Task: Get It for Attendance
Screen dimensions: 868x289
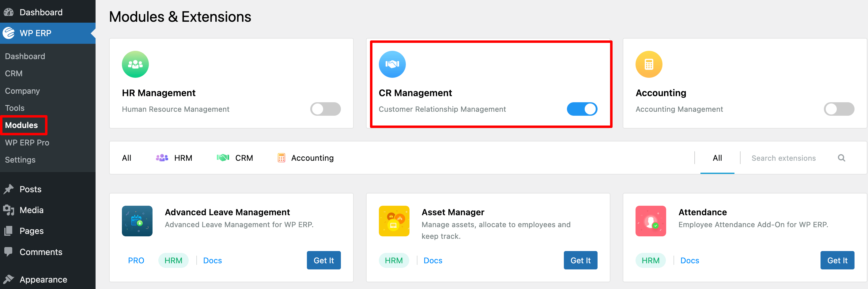Action: pos(837,260)
